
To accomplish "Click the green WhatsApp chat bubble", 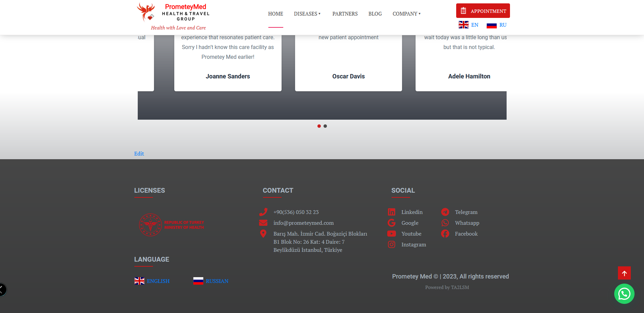I will click(624, 294).
